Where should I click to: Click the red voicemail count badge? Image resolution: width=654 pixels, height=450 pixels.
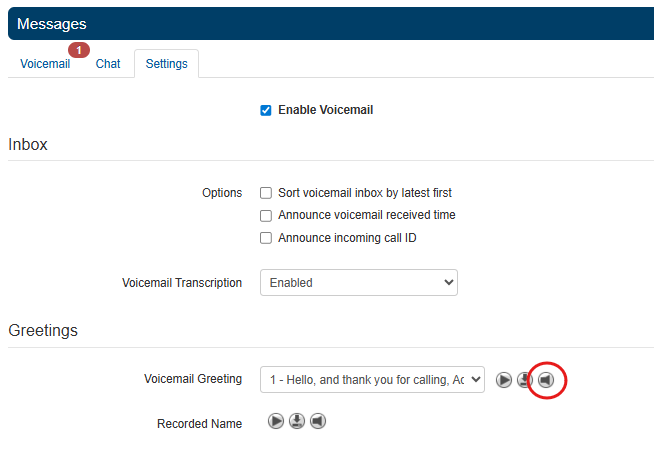click(x=79, y=49)
